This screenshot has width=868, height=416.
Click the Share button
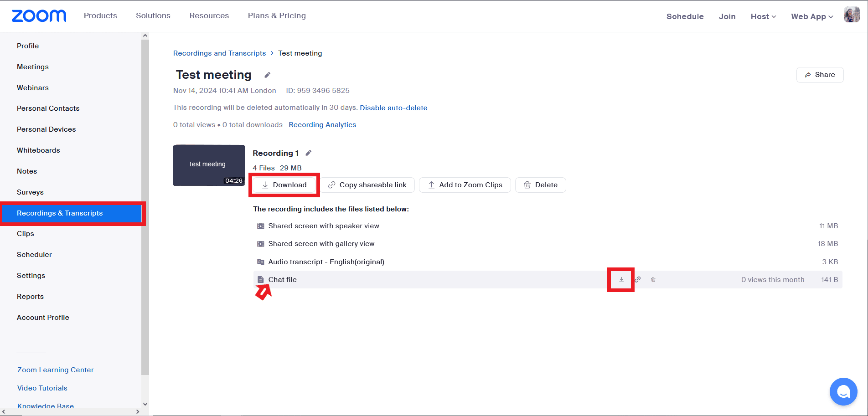820,75
